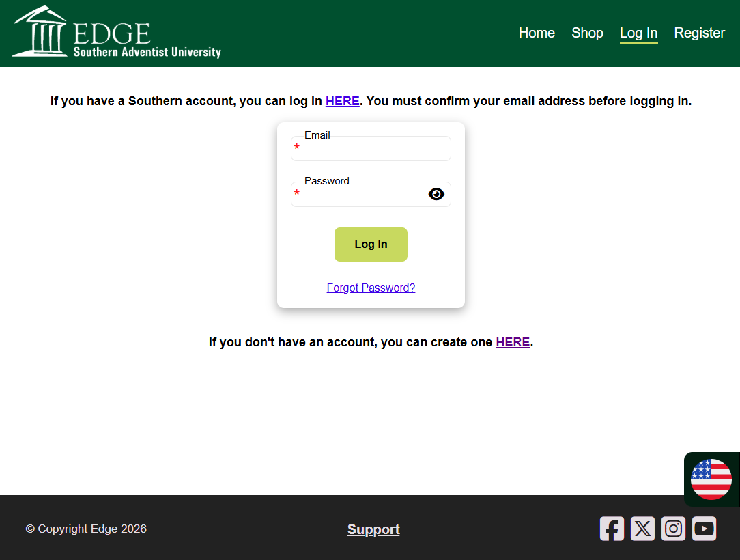The width and height of the screenshot is (740, 560).
Task: Show password using the eye icon
Action: 436,195
